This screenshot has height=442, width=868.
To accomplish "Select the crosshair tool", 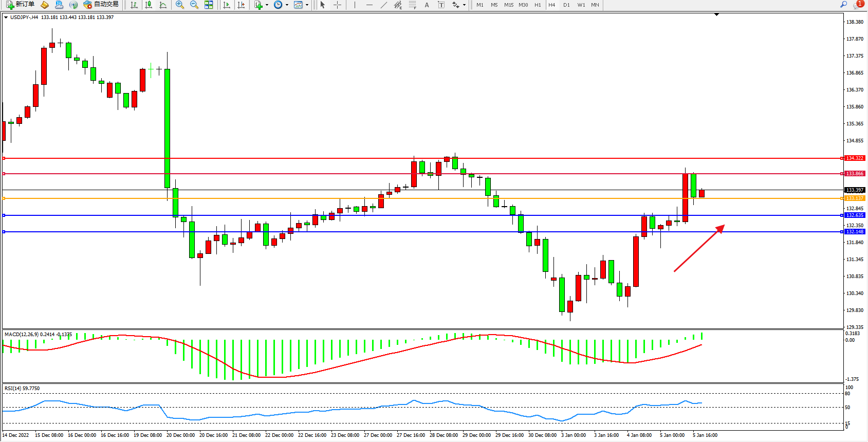I will (337, 5).
